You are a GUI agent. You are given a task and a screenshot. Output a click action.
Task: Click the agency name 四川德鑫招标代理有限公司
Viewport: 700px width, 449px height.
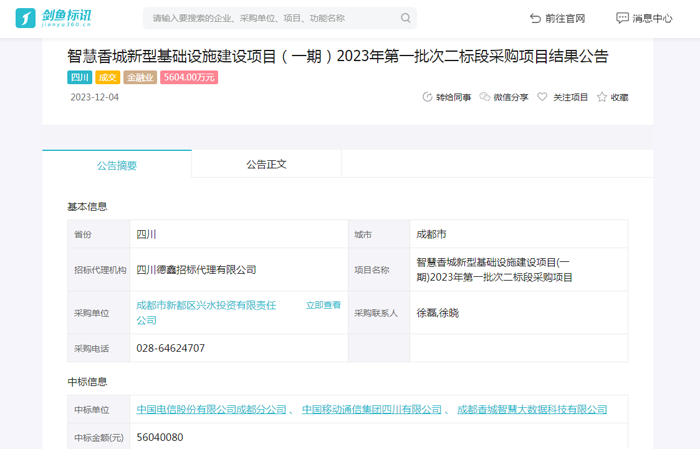[x=196, y=270]
